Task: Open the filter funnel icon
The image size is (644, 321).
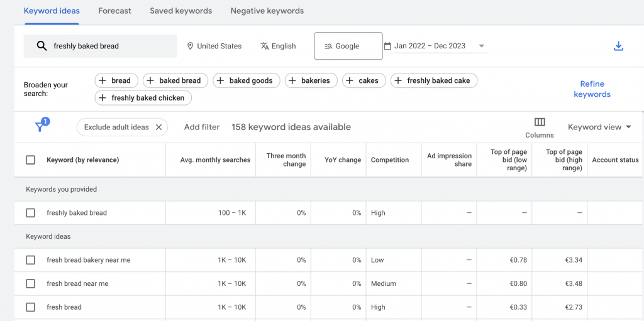Action: click(40, 127)
